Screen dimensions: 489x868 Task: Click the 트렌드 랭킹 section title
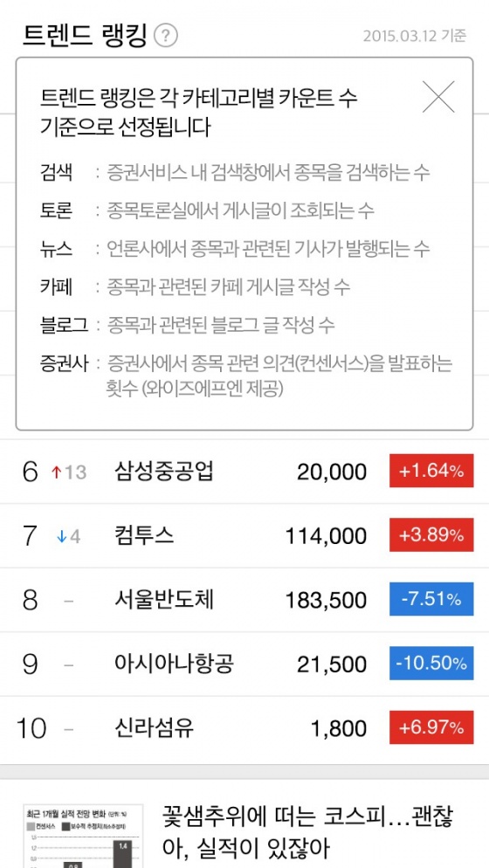(x=85, y=36)
